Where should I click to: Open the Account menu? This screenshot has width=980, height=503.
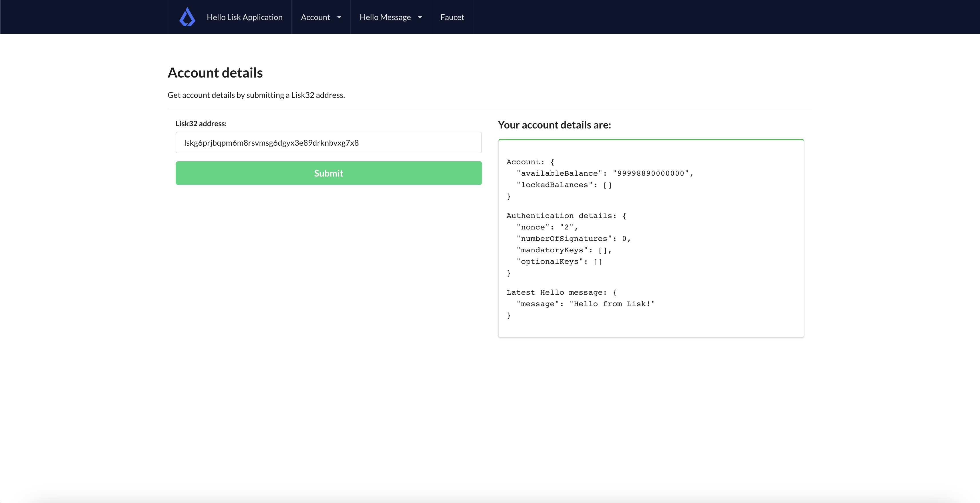point(316,17)
